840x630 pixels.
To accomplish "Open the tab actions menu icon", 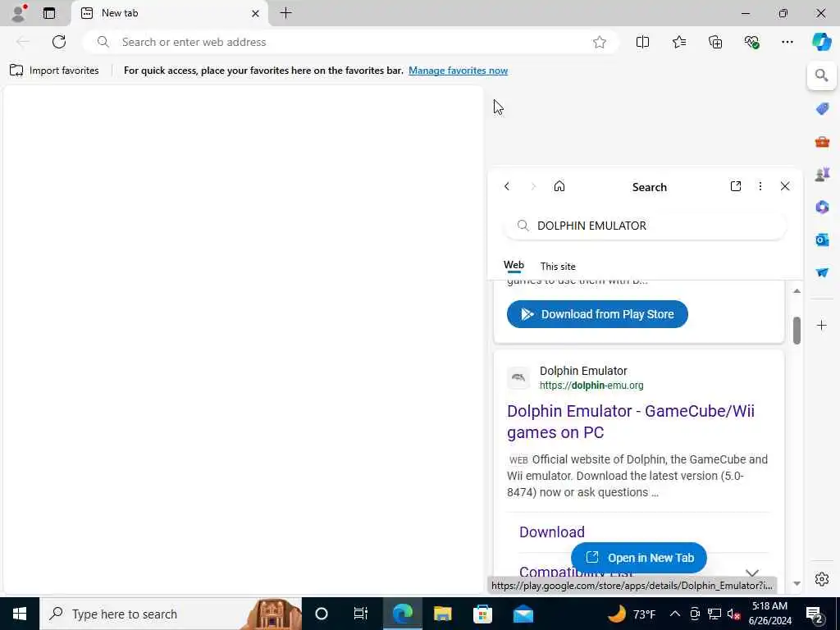I will coord(49,13).
